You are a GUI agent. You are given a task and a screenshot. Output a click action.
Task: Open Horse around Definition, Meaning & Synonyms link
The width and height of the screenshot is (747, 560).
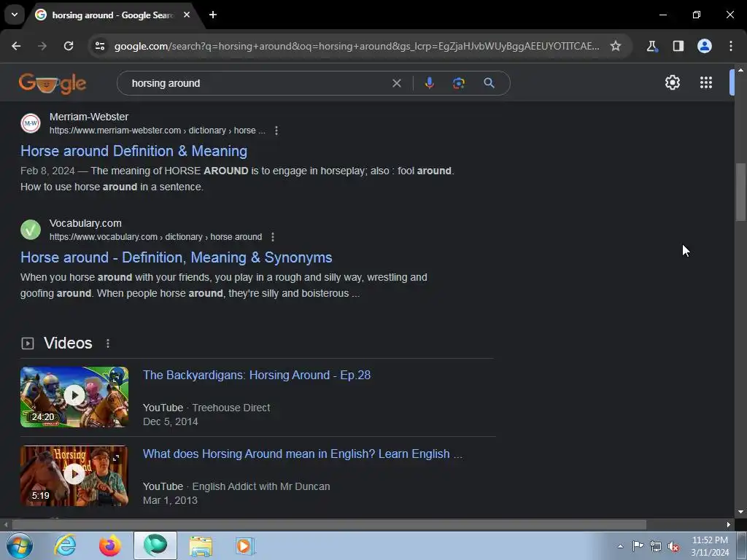click(177, 257)
